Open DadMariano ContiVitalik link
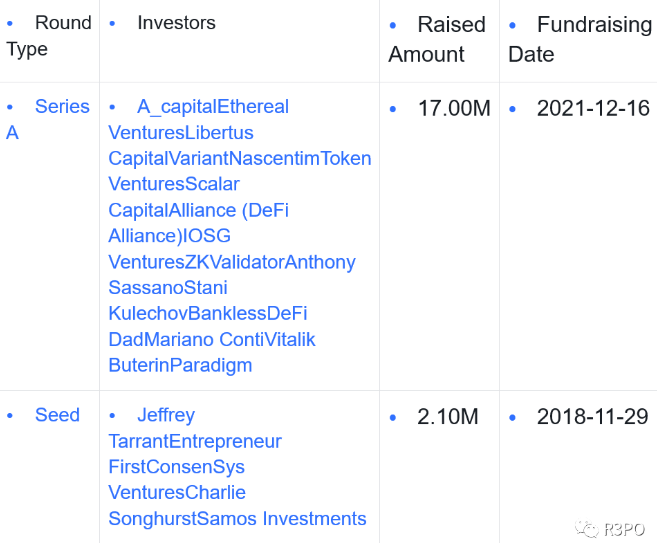This screenshot has height=543, width=657. tap(212, 339)
